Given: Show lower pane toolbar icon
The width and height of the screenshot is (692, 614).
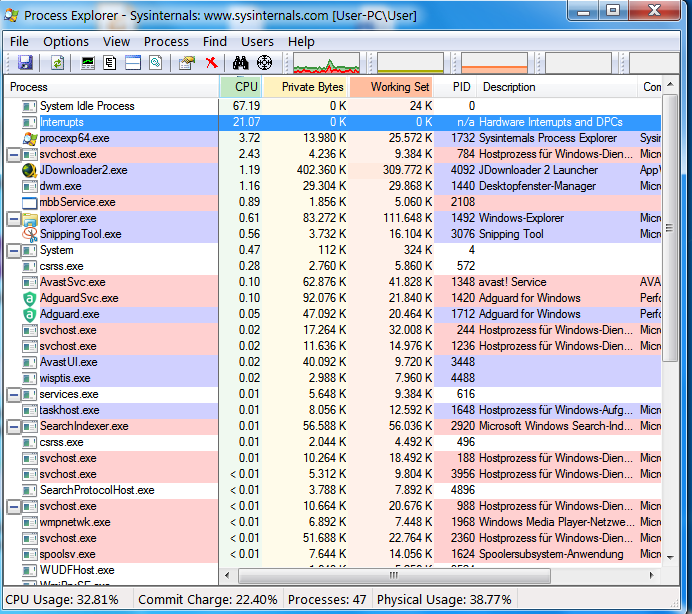Looking at the screenshot, I should click(133, 63).
